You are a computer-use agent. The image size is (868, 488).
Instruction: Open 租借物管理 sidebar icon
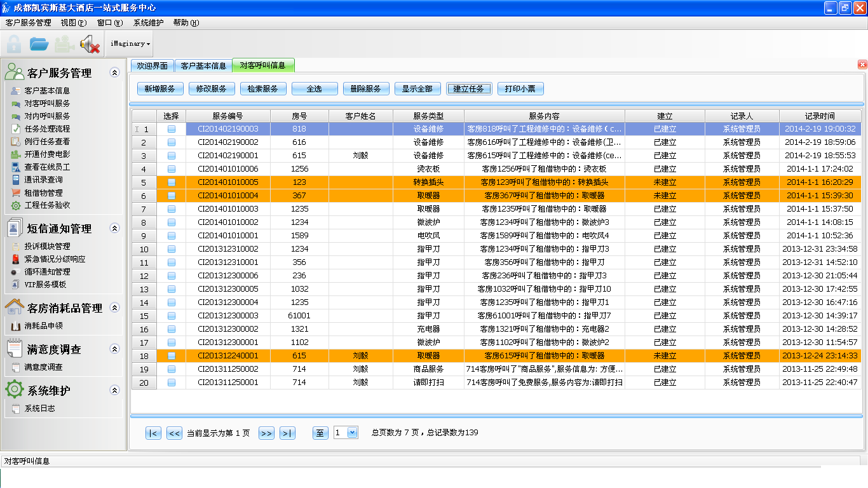coord(15,193)
